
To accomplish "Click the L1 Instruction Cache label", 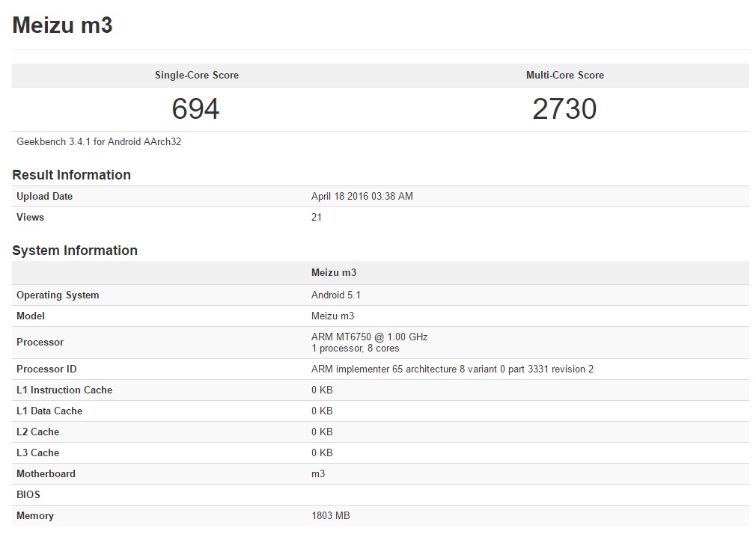I will [x=64, y=390].
